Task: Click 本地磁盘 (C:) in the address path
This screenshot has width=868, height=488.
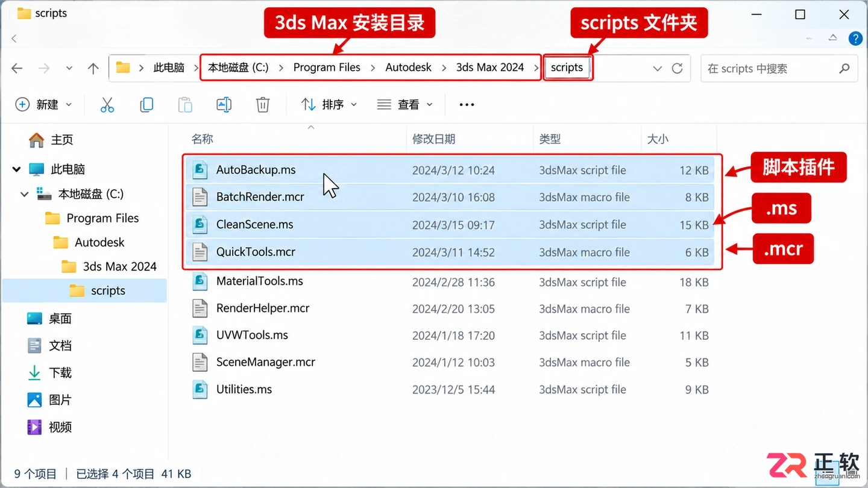Action: click(x=238, y=67)
